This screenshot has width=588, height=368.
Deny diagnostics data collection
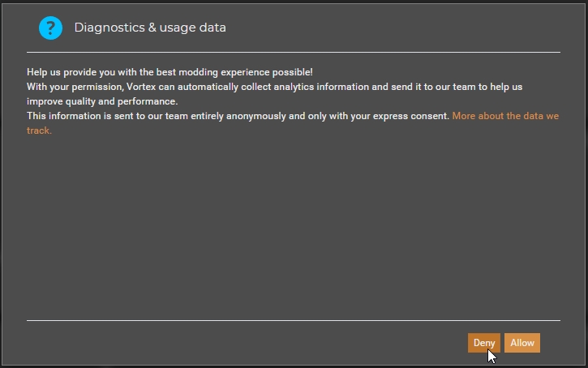click(x=484, y=343)
